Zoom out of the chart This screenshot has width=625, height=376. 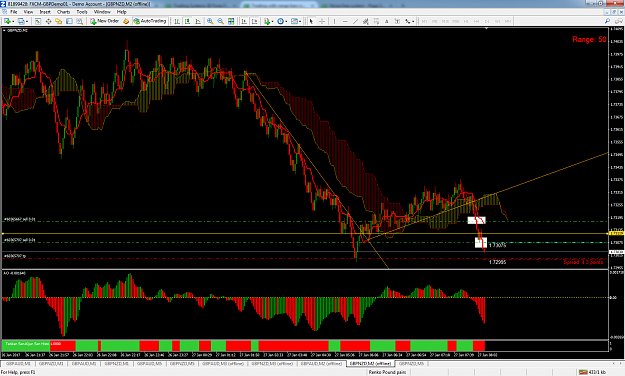[220, 21]
